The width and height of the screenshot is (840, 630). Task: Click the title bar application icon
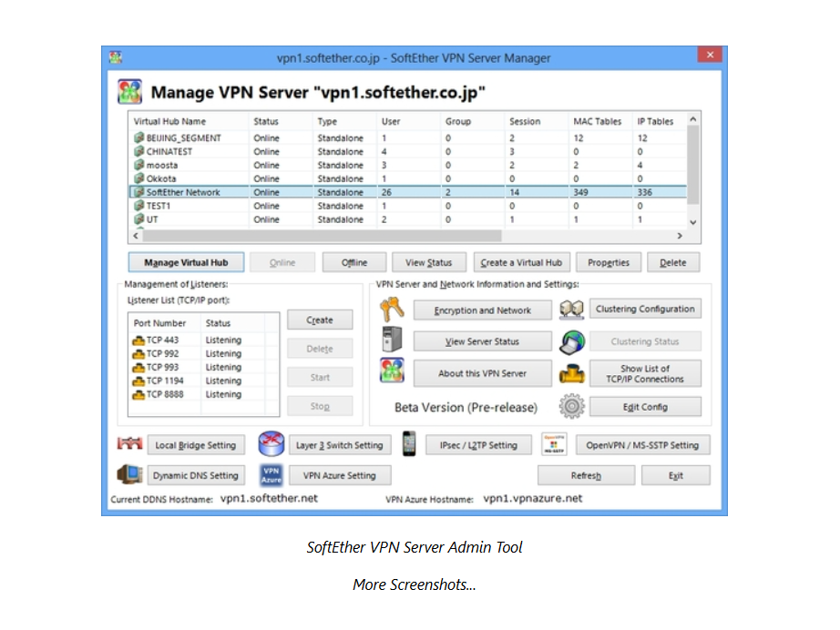click(115, 56)
